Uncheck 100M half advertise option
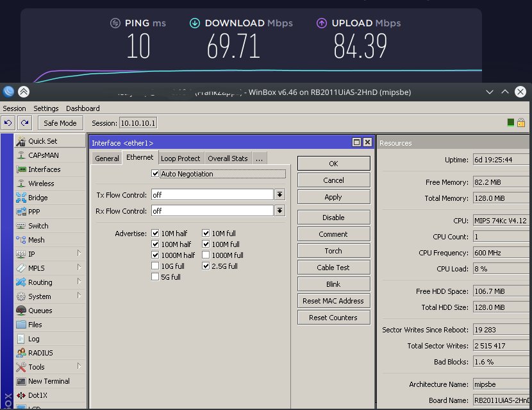The image size is (532, 410). point(155,244)
